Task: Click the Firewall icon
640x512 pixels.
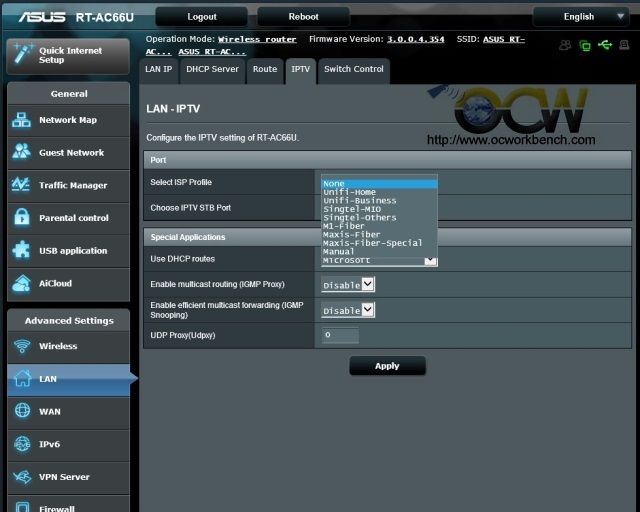Action: coord(22,507)
